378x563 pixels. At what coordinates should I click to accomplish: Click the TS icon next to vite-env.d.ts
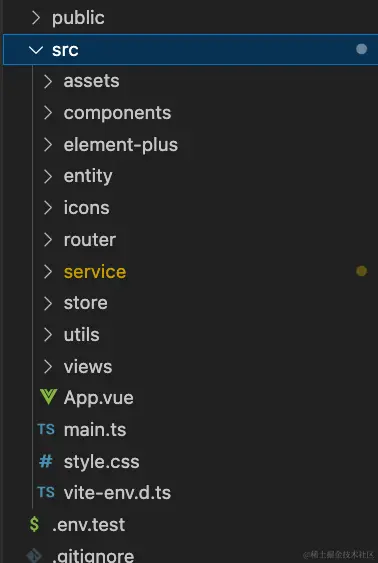[x=46, y=493]
